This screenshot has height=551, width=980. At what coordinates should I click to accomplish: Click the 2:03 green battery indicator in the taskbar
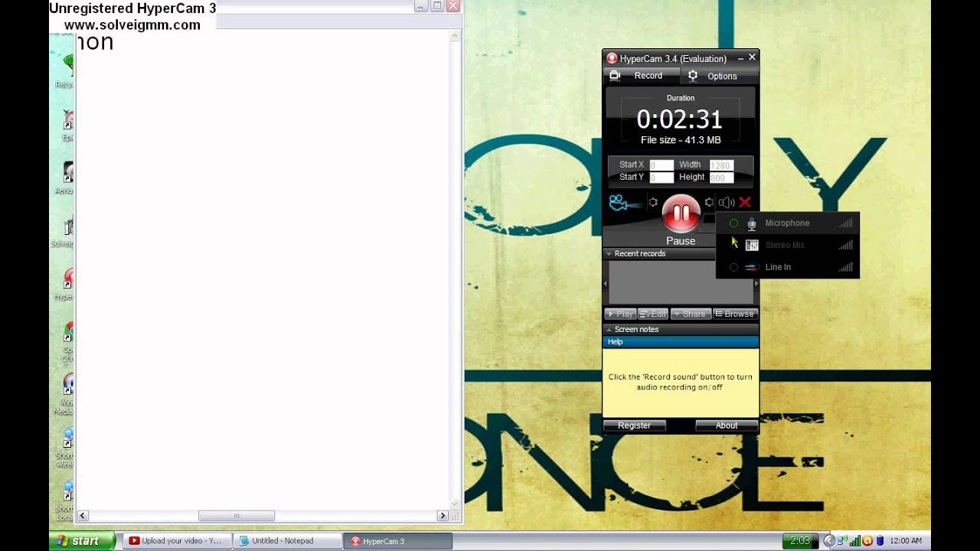(799, 541)
